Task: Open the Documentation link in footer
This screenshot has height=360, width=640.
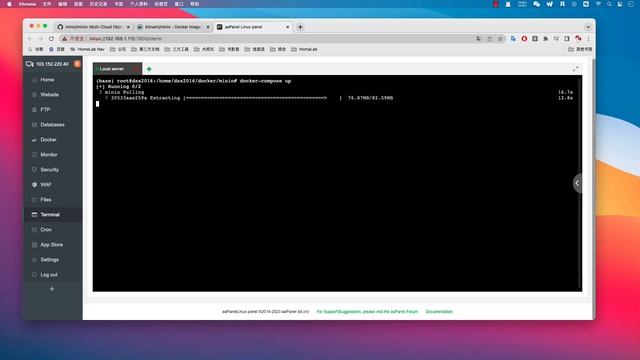Action: click(439, 312)
